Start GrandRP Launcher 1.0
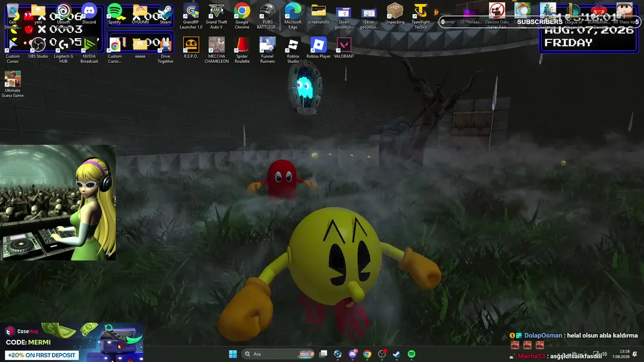This screenshot has height=362, width=644. [191, 17]
